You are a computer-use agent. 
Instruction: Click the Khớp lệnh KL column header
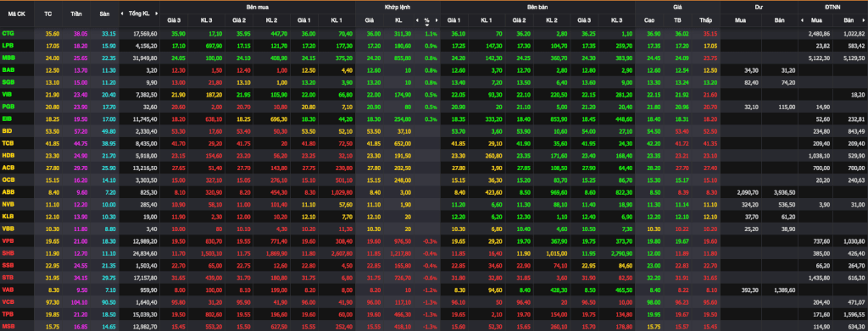coord(398,20)
